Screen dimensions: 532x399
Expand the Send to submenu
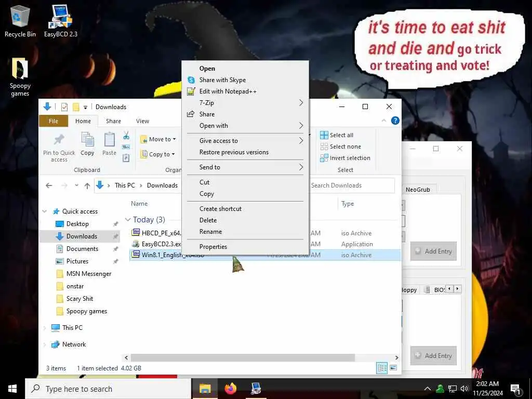(x=245, y=167)
